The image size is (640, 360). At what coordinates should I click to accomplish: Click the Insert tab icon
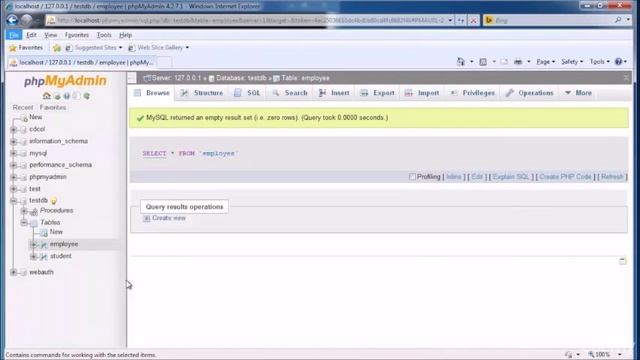[x=322, y=93]
